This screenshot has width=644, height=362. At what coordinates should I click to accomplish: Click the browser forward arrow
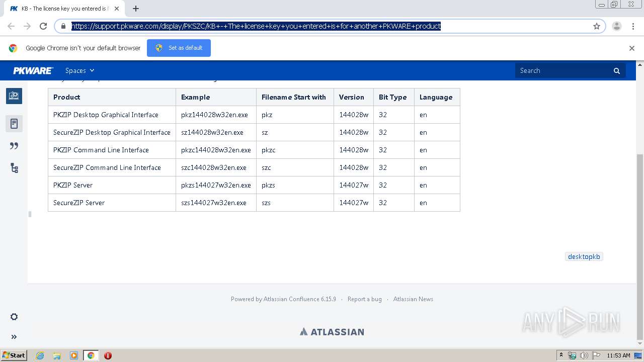point(27,26)
